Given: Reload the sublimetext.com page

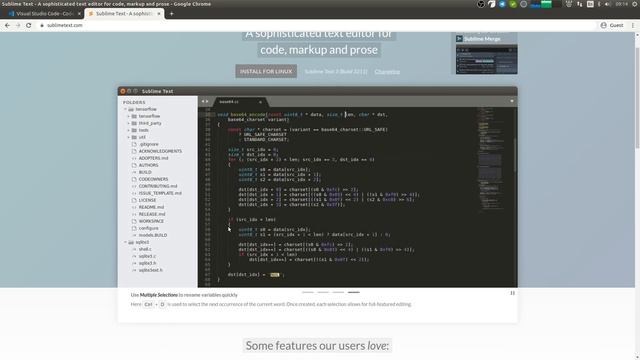Looking at the screenshot, I should coord(29,25).
